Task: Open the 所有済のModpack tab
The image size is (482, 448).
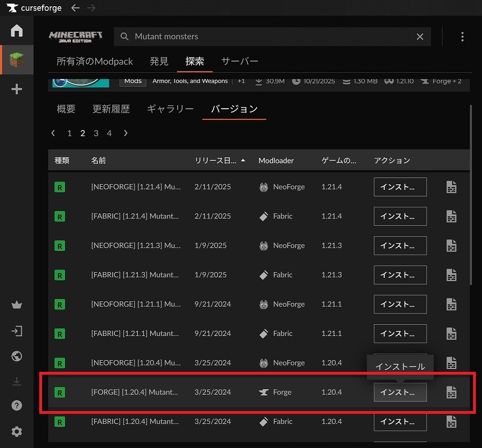Action: point(95,61)
